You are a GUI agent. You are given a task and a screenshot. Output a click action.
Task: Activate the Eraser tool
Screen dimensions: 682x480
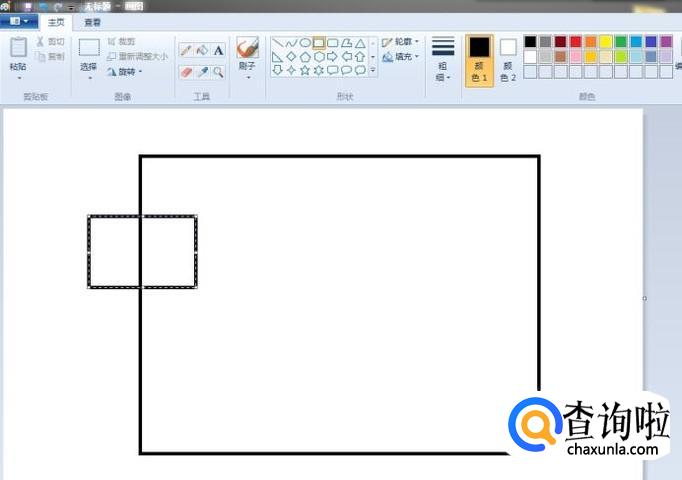click(186, 72)
